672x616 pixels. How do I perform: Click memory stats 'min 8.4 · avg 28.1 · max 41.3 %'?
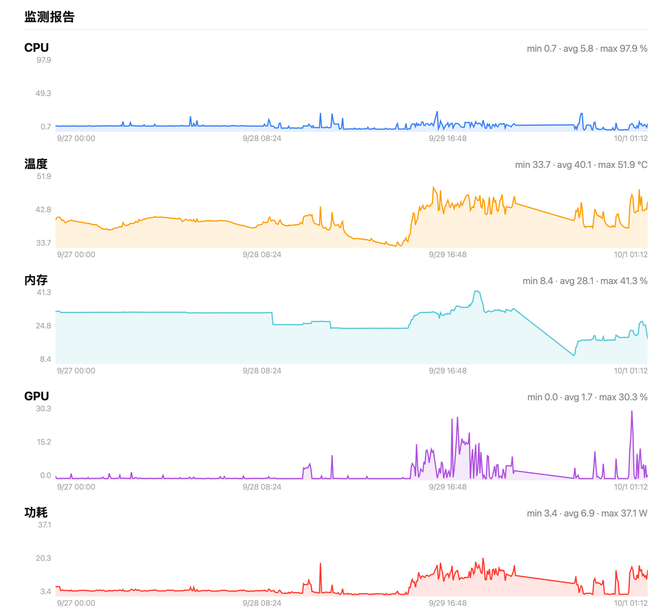(x=585, y=281)
